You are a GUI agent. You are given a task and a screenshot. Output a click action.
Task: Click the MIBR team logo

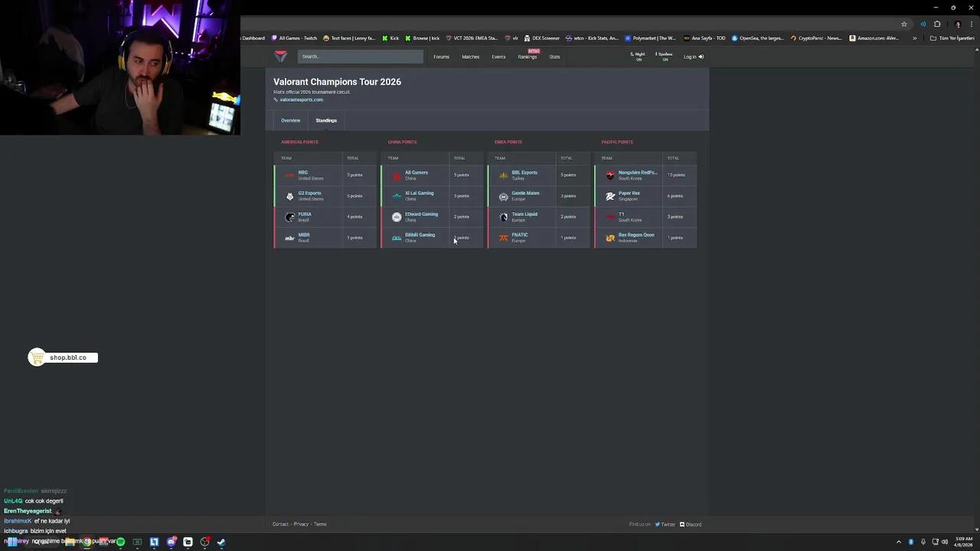click(289, 238)
